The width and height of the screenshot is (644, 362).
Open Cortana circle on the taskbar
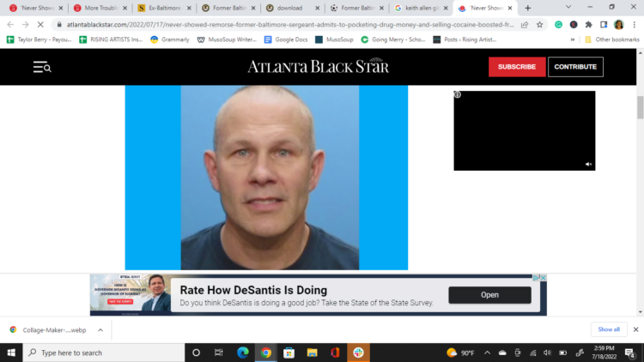coord(196,353)
